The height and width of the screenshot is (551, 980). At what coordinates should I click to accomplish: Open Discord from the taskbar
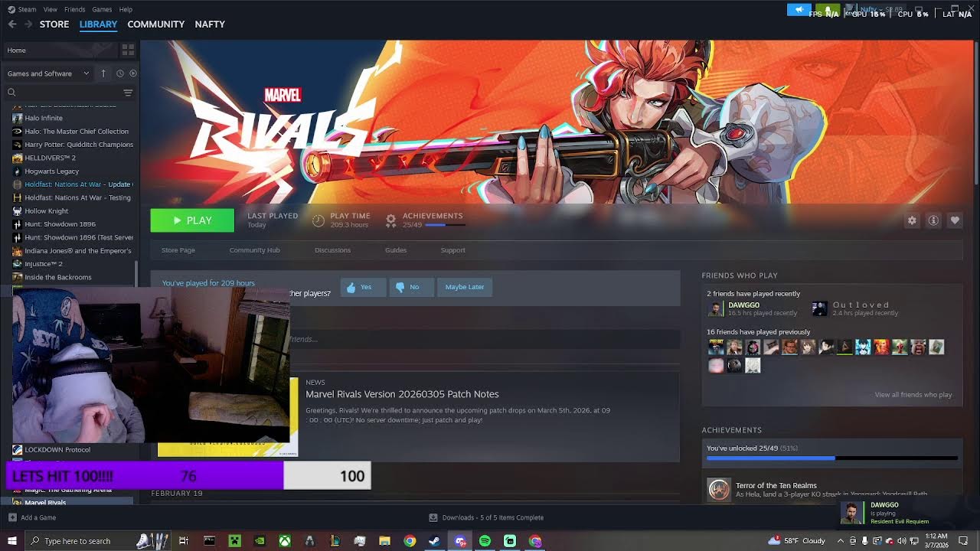click(x=459, y=541)
